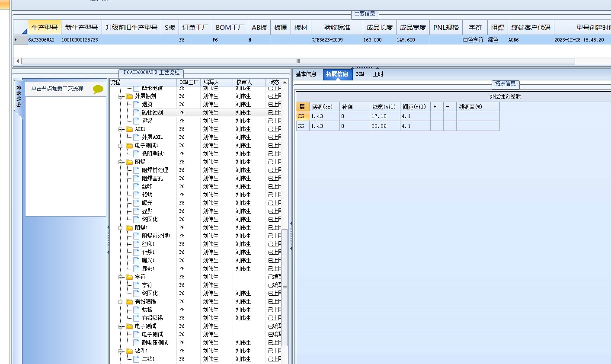Select 终固化 under the 字符 folder
This screenshot has width=611, height=364.
pyautogui.click(x=150, y=293)
